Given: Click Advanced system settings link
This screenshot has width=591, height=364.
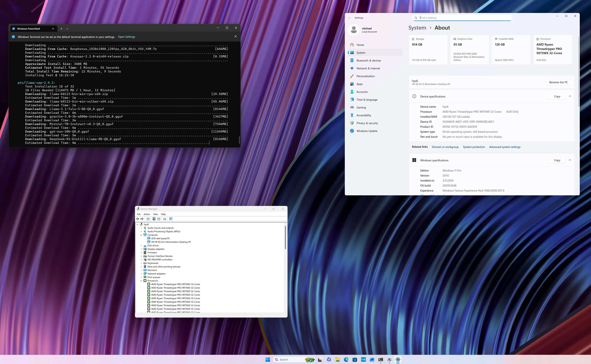Looking at the screenshot, I should pyautogui.click(x=505, y=147).
